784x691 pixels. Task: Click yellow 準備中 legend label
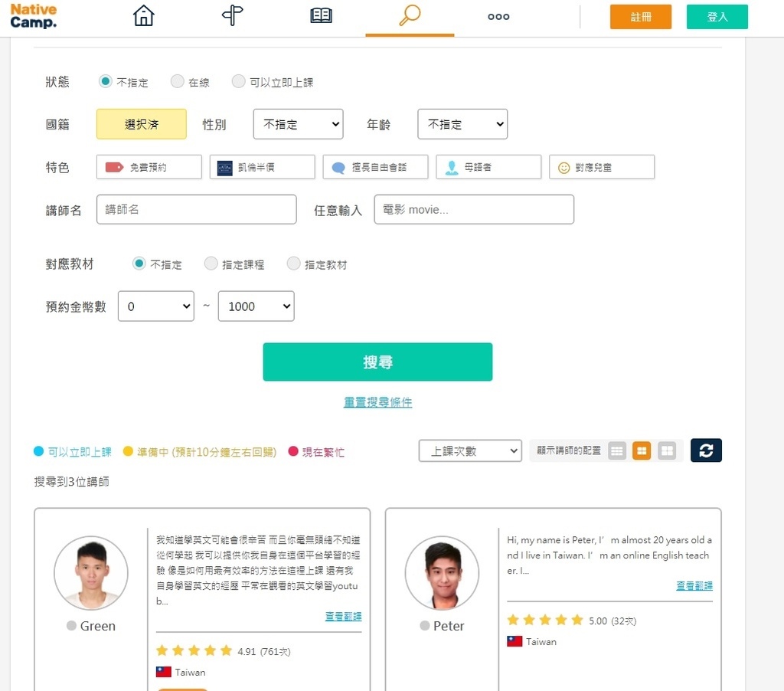[207, 452]
